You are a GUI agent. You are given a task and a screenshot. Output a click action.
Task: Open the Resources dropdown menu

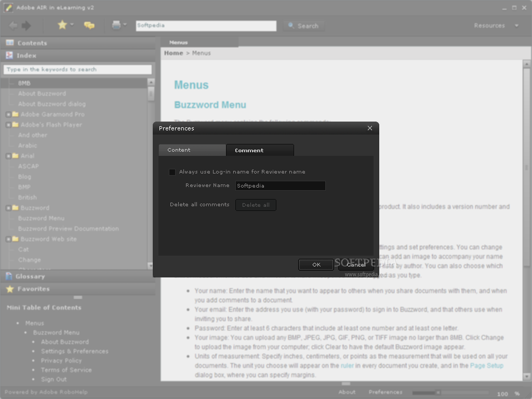pos(496,25)
